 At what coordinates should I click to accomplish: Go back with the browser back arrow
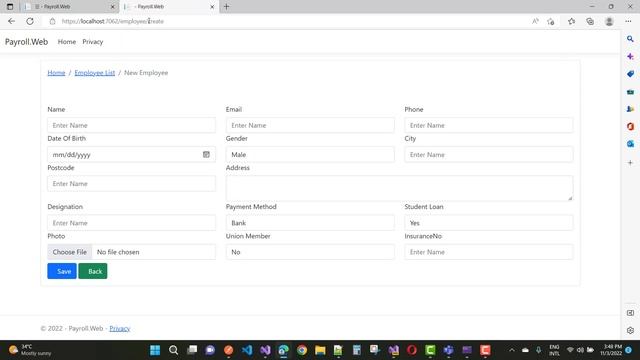tap(11, 21)
